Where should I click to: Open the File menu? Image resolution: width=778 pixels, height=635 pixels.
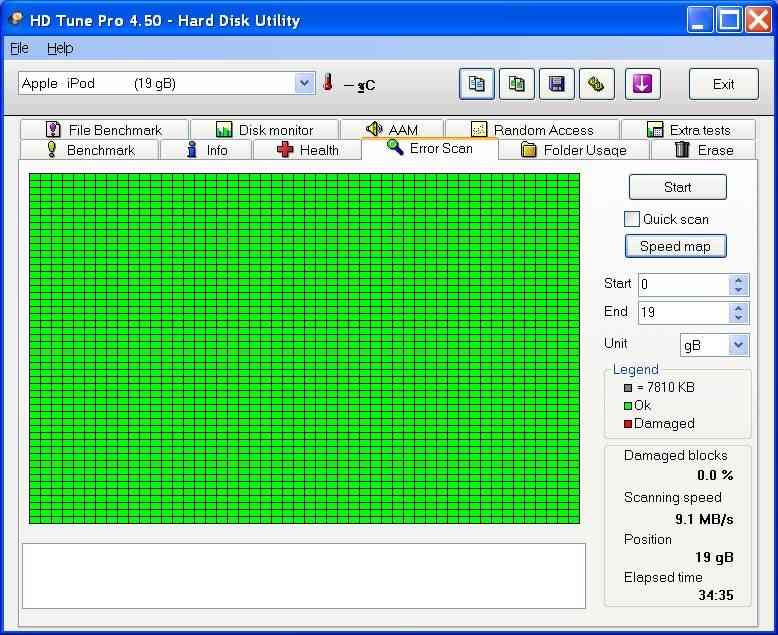[19, 48]
